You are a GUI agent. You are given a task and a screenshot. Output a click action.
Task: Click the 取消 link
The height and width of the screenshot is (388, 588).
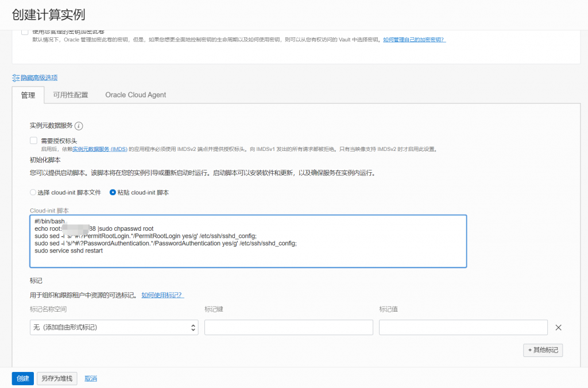90,378
